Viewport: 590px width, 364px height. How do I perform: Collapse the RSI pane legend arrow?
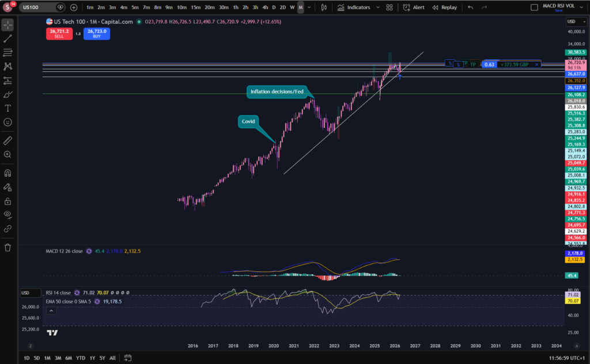[x=51, y=310]
